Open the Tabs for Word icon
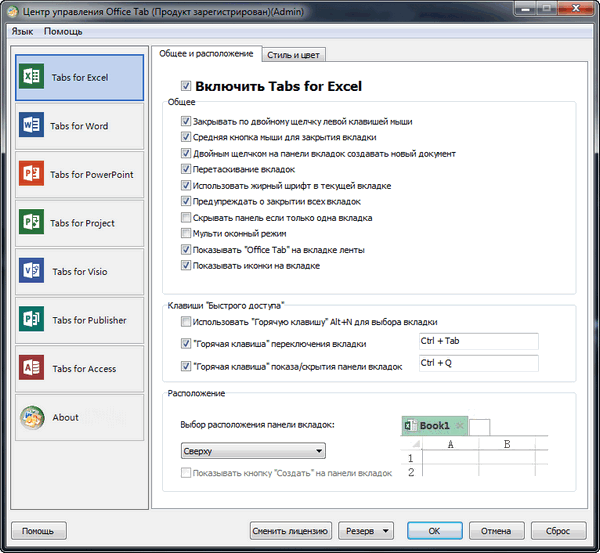This screenshot has width=600, height=553. [31, 125]
